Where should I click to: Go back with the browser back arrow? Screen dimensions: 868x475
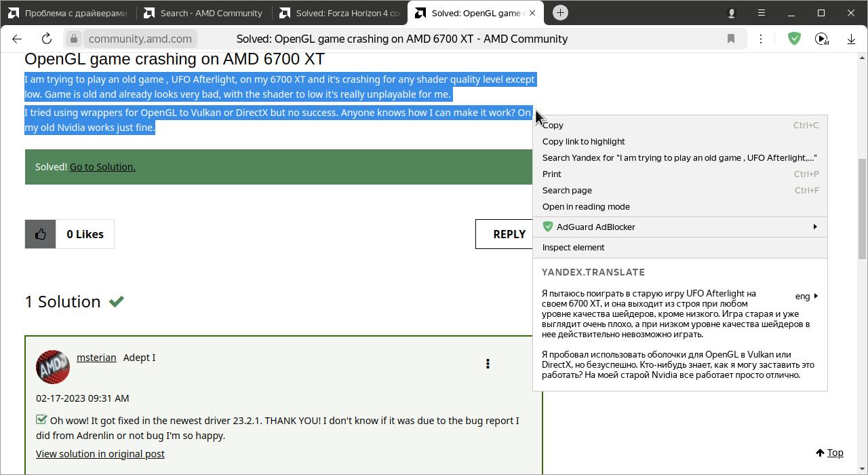[17, 39]
